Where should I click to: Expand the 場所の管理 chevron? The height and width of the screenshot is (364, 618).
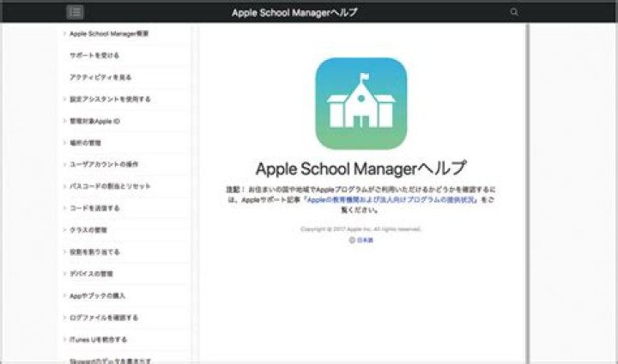coord(64,143)
